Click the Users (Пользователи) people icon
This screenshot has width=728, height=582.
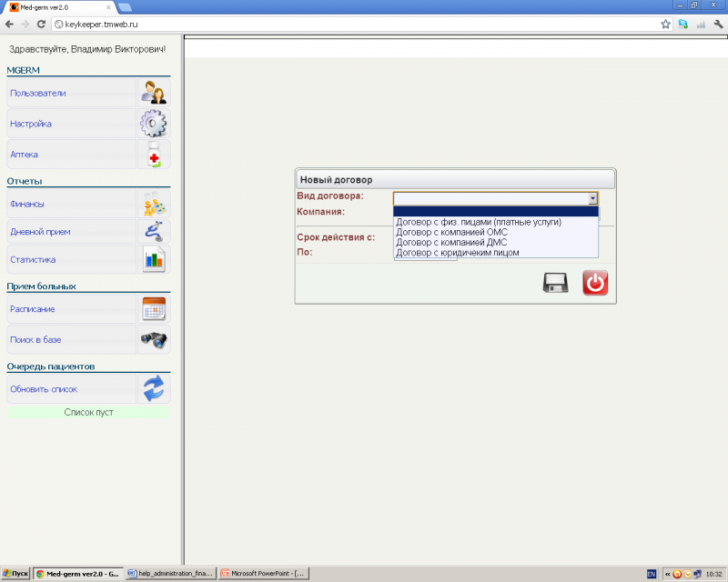coord(153,93)
